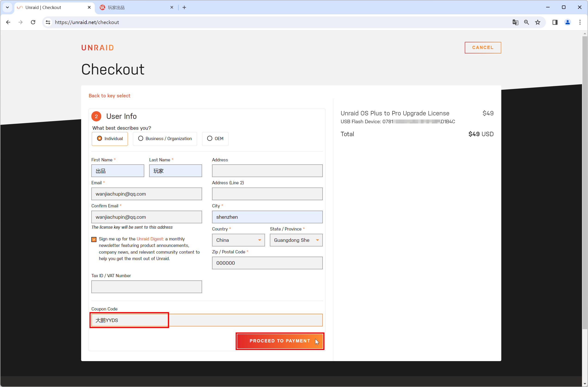
Task: Switch to the 玩家出品 browser tab
Action: click(x=136, y=7)
